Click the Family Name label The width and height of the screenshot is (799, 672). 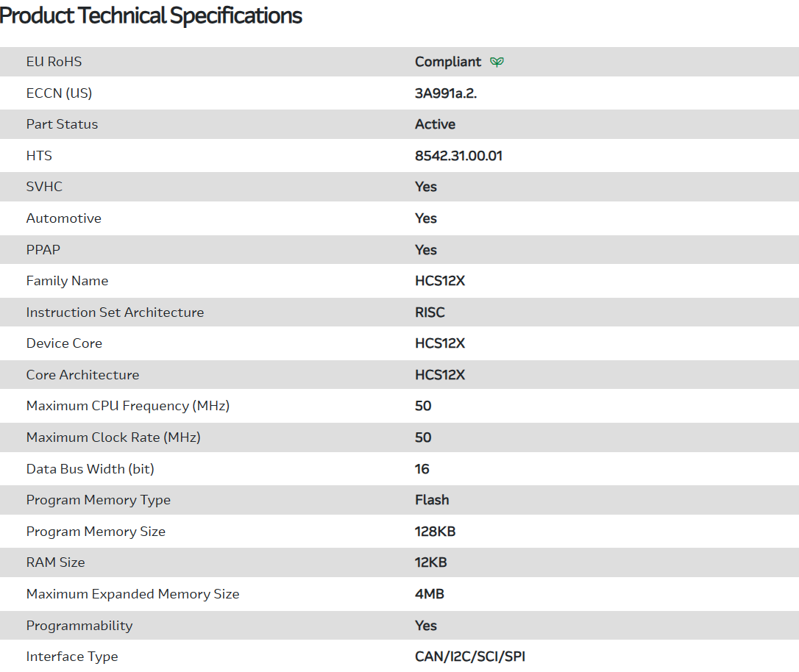coord(67,281)
